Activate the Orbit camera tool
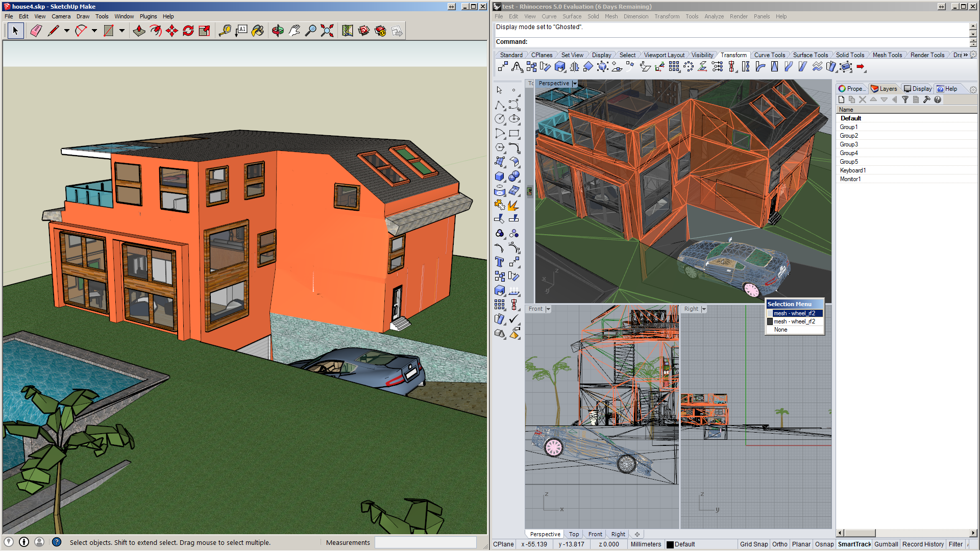980x551 pixels. point(278,31)
